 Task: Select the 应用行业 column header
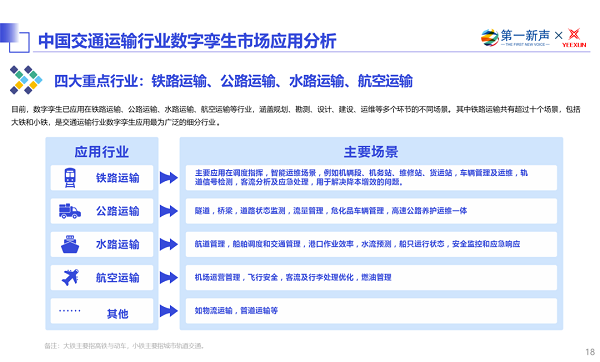101,152
